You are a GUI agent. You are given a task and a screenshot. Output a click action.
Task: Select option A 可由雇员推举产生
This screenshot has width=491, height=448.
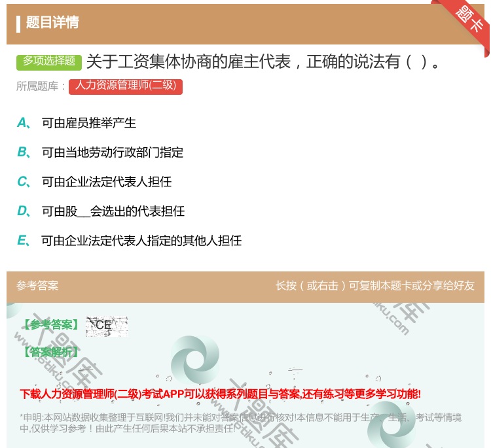pyautogui.click(x=89, y=123)
